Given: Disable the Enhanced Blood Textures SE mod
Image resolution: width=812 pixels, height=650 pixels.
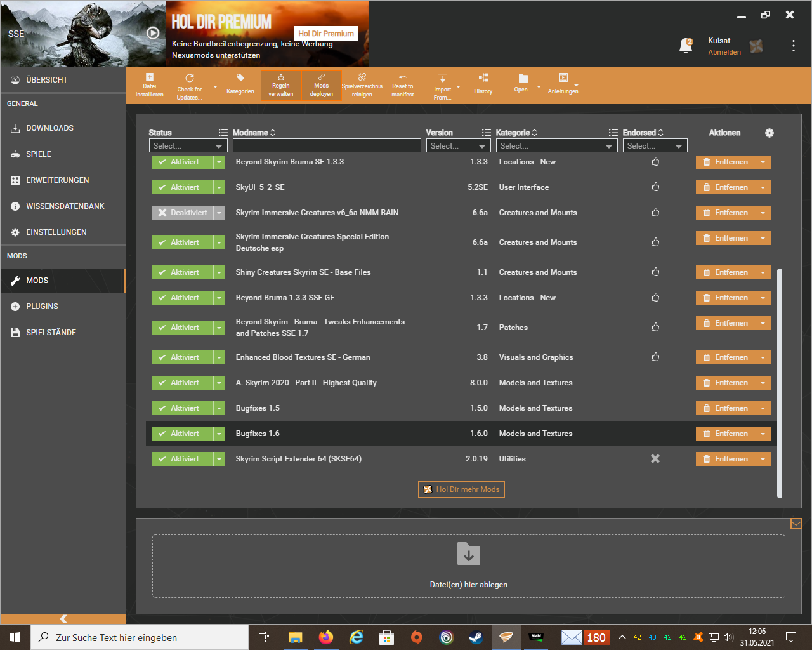Looking at the screenshot, I should pos(182,357).
